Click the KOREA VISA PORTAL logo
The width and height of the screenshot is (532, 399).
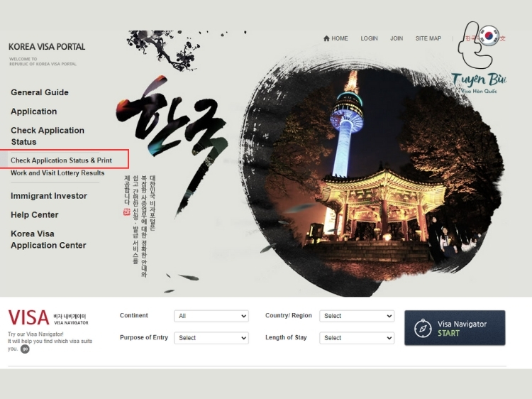47,47
